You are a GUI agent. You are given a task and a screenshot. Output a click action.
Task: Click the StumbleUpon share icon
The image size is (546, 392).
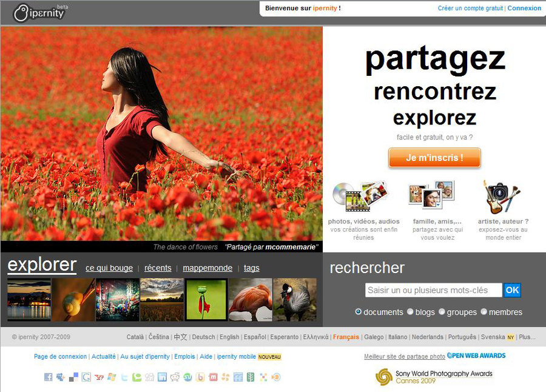[188, 377]
